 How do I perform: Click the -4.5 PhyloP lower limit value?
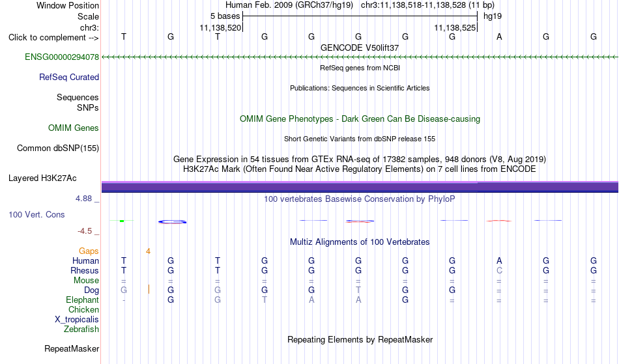(x=85, y=231)
